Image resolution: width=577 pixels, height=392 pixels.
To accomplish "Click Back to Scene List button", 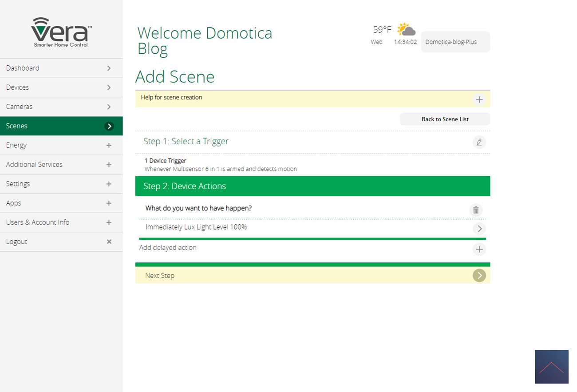I will [x=445, y=119].
